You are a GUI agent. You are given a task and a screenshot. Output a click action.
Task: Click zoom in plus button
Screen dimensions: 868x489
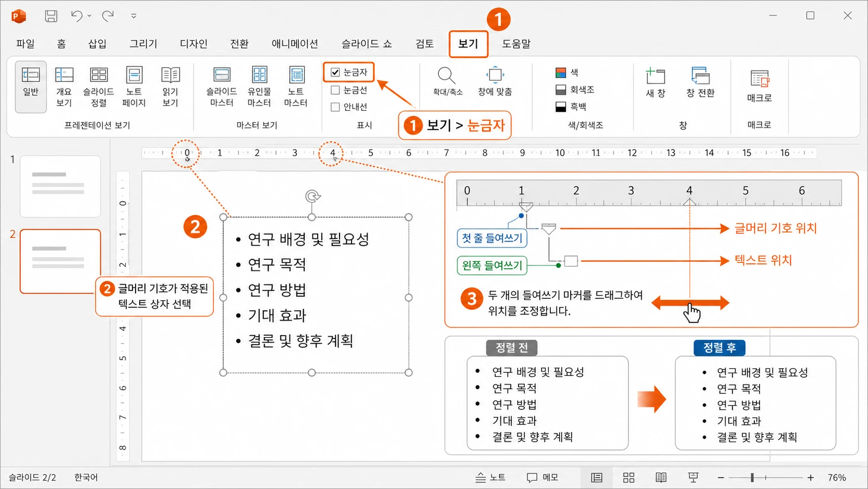(810, 477)
